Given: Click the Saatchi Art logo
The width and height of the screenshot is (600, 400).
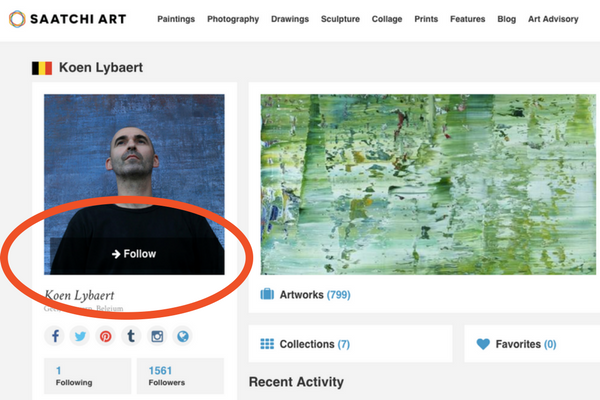Looking at the screenshot, I should [67, 19].
